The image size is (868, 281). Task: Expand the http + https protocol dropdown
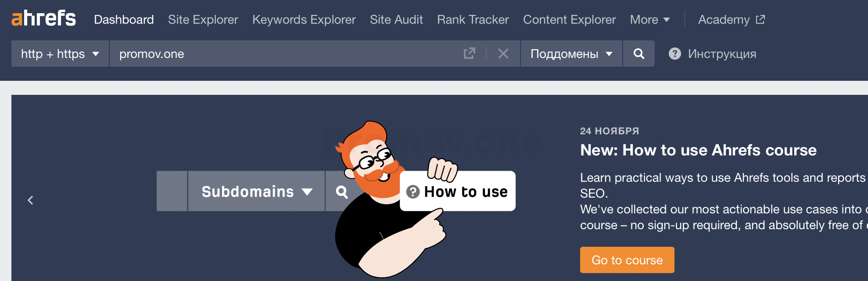click(60, 54)
